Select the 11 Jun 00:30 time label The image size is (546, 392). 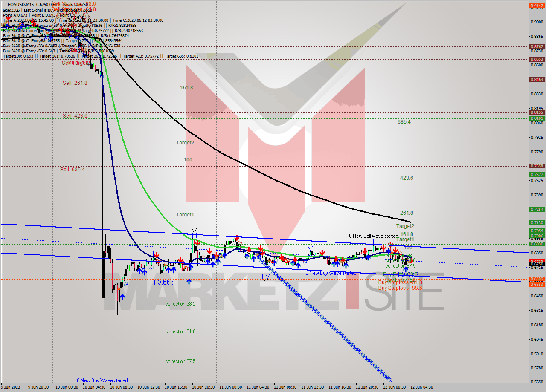point(230,387)
